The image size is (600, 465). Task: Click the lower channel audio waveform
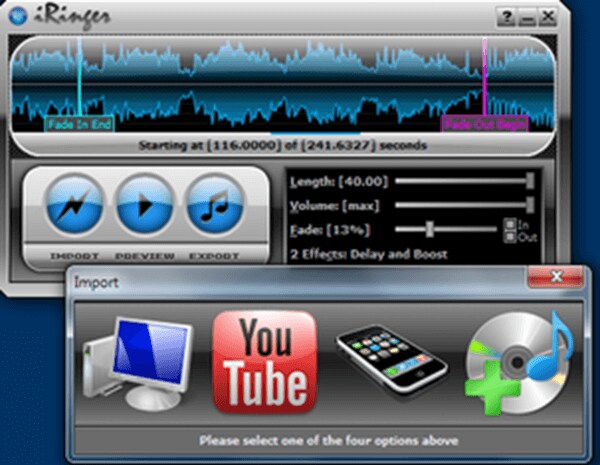pos(283,108)
